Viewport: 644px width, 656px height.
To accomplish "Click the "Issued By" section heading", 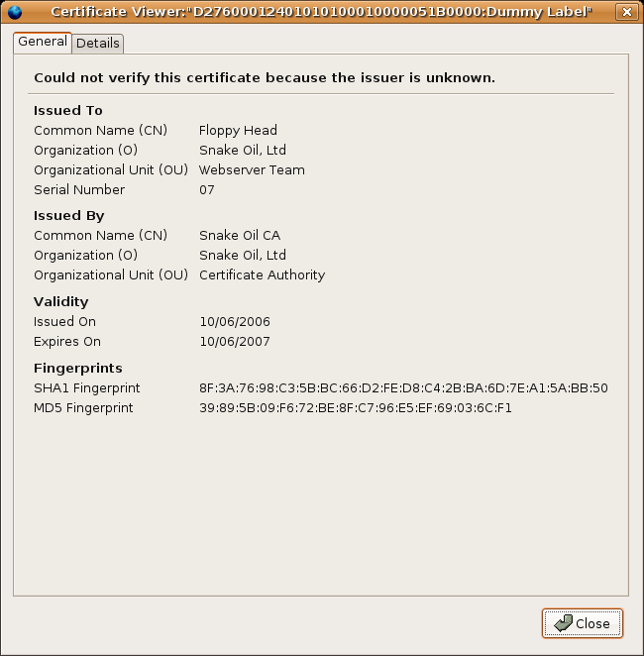I will (x=69, y=216).
